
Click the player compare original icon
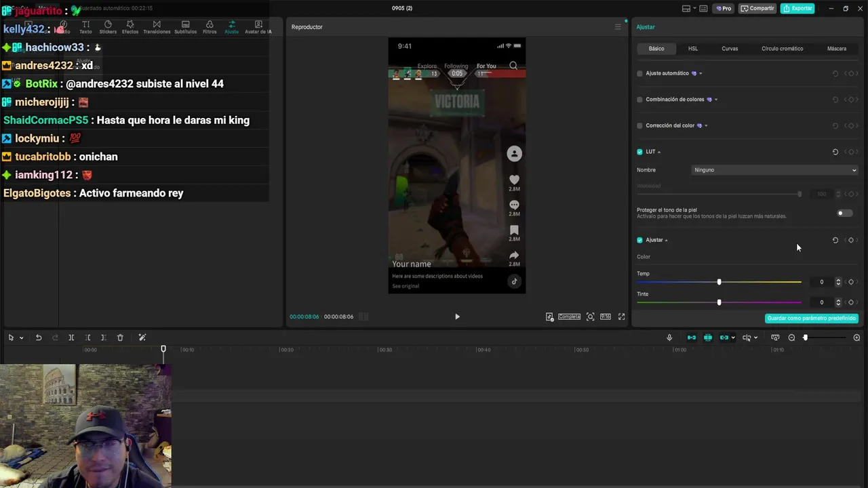click(x=549, y=317)
